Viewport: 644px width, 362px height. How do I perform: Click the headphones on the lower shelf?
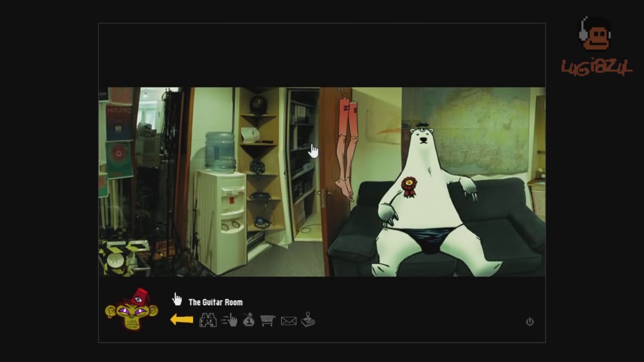tap(262, 221)
